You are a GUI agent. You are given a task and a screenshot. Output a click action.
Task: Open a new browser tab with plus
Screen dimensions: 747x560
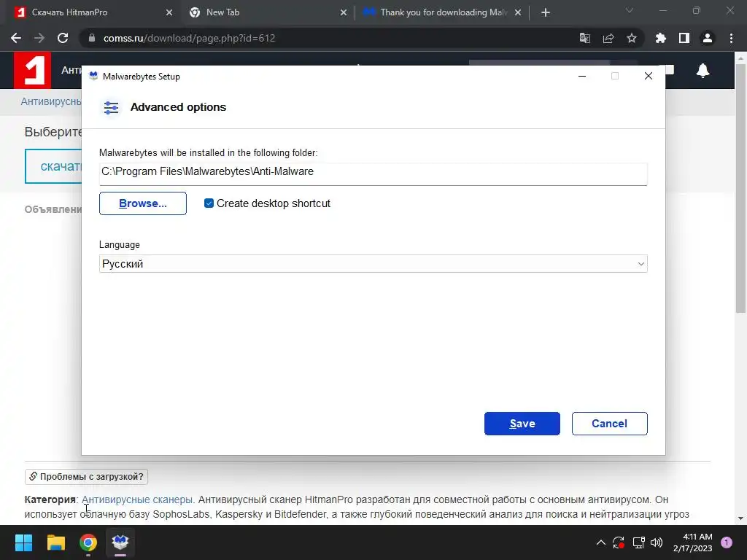pos(546,13)
